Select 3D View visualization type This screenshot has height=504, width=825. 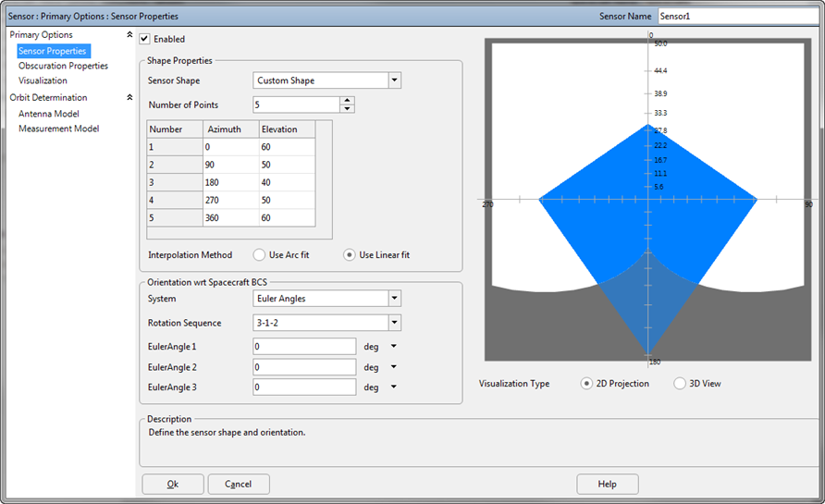[679, 384]
